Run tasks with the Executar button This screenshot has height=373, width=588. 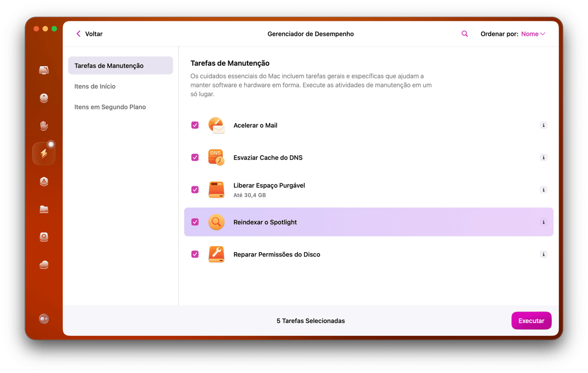coord(531,321)
